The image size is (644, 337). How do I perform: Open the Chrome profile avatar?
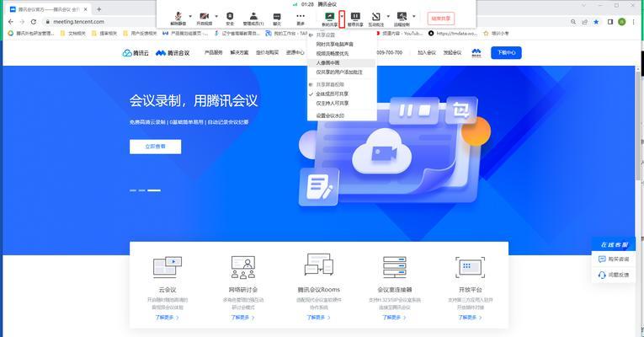(622, 22)
